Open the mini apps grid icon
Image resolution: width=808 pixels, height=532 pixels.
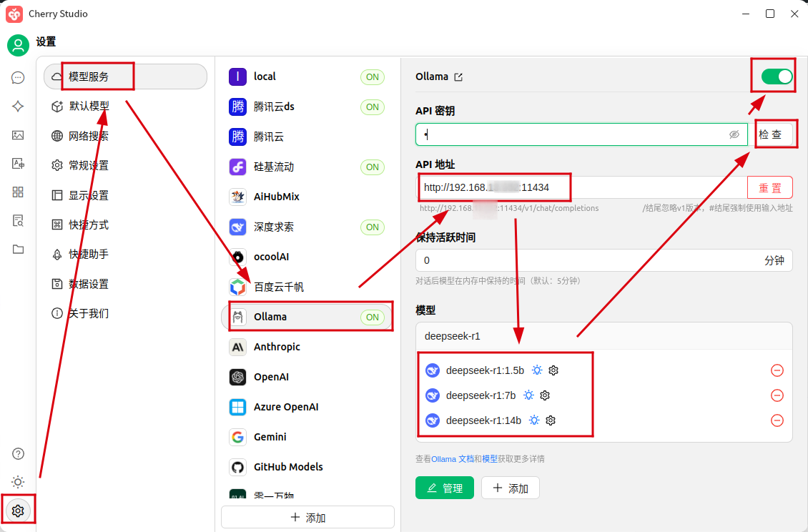pos(18,192)
